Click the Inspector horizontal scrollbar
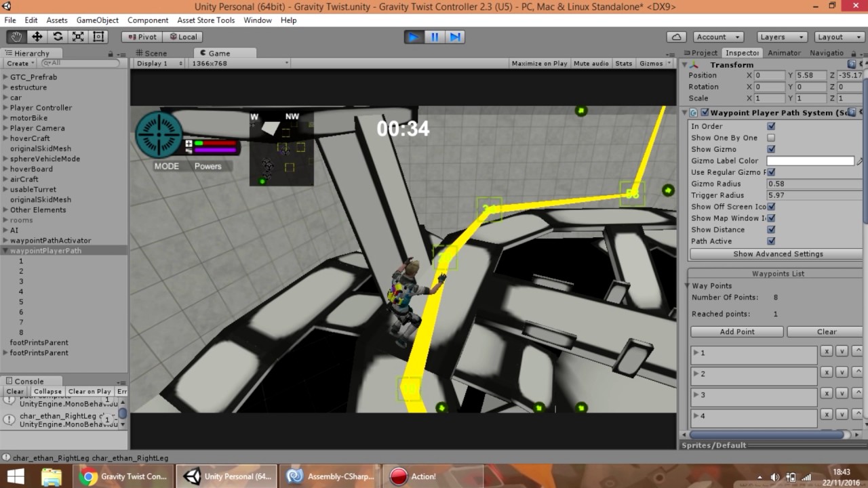The height and width of the screenshot is (488, 868). pos(766,434)
